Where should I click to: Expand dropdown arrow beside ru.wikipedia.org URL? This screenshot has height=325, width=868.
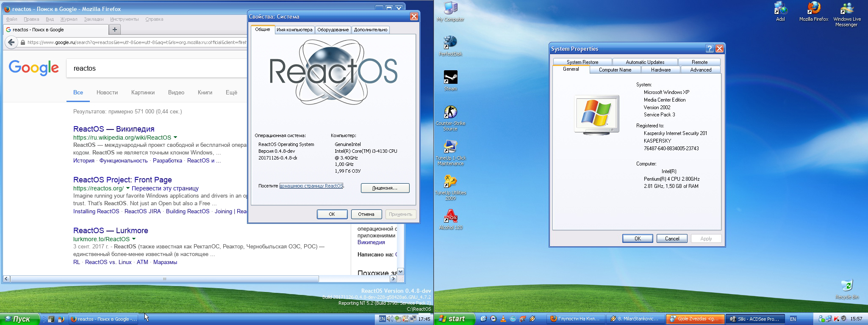[175, 138]
